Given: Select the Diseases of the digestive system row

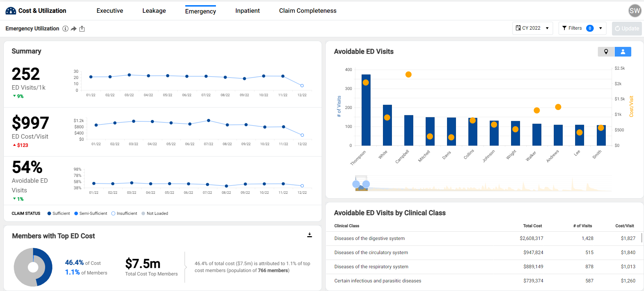Looking at the screenshot, I should coord(369,238).
